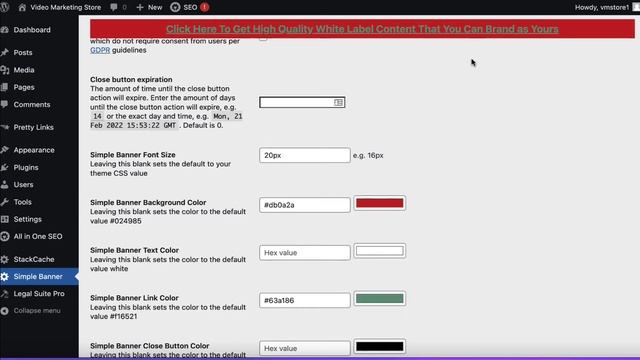Open green Link Color swatch
The image size is (640, 360).
coord(380,298)
